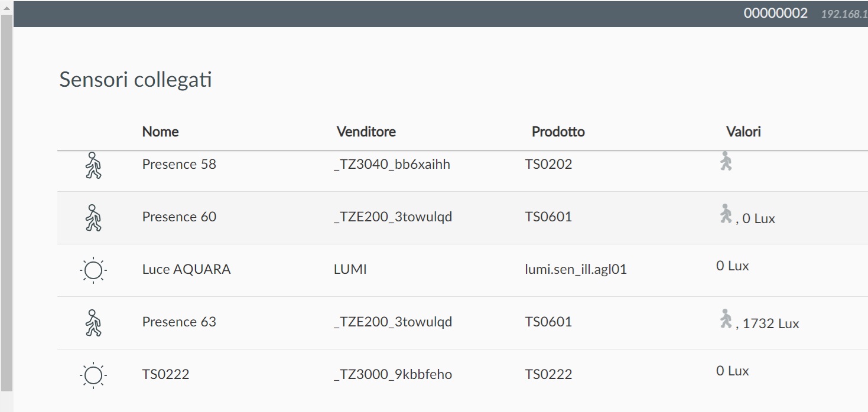Open the Luce AQUARA sensor name

click(187, 270)
